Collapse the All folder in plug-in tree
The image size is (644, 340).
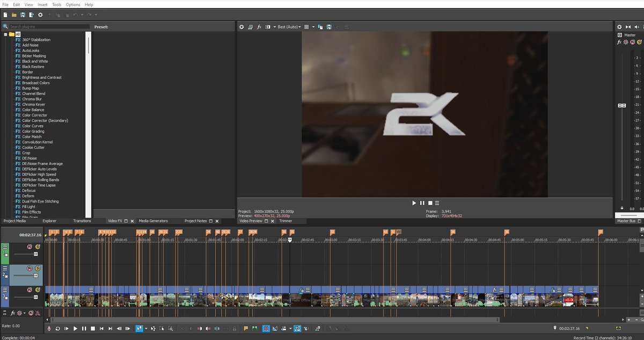click(x=5, y=34)
